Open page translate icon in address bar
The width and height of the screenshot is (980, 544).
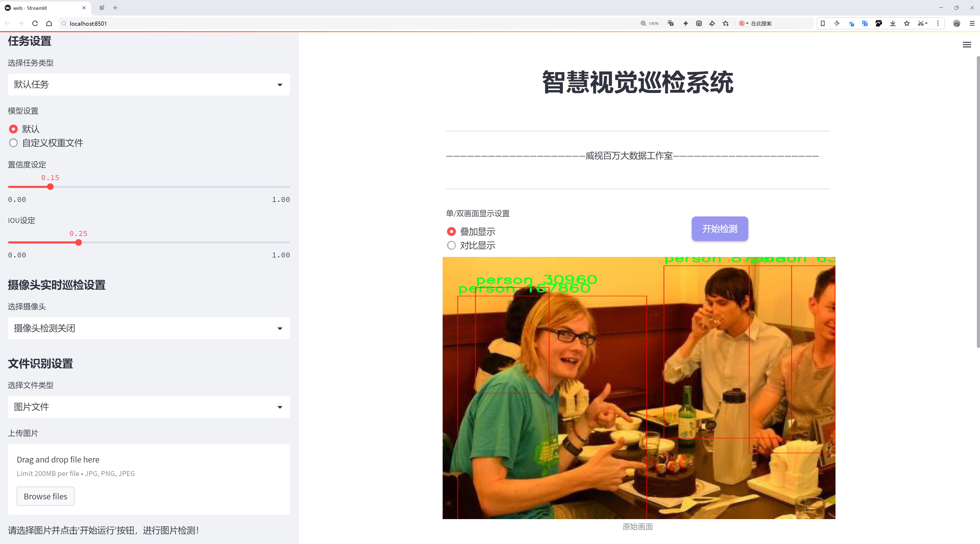coord(671,24)
